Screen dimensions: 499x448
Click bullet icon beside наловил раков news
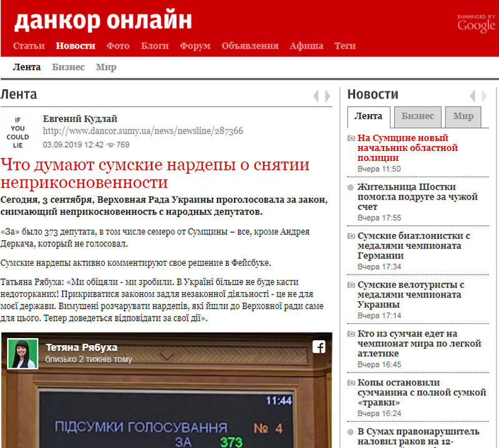[351, 432]
